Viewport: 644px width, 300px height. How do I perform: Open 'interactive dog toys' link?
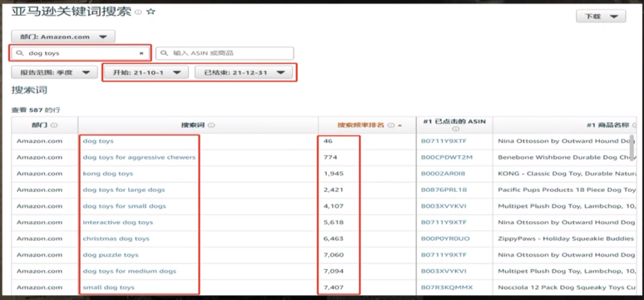pos(118,222)
